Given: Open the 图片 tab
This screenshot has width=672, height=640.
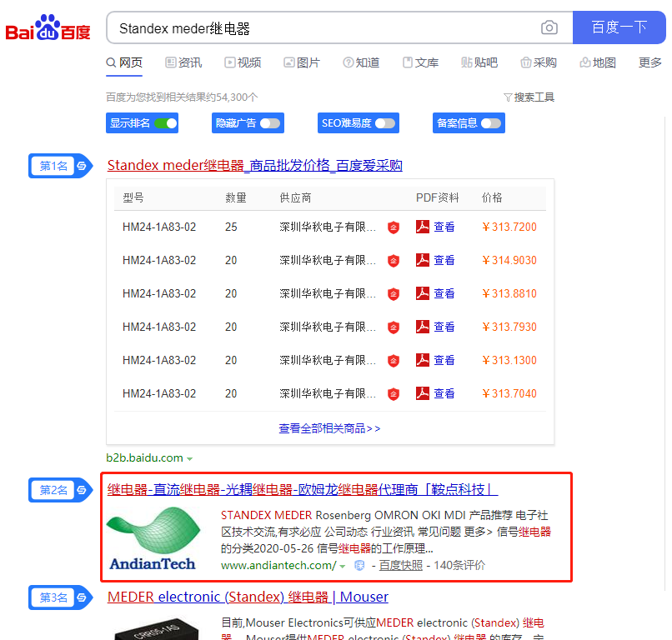Looking at the screenshot, I should (x=302, y=62).
